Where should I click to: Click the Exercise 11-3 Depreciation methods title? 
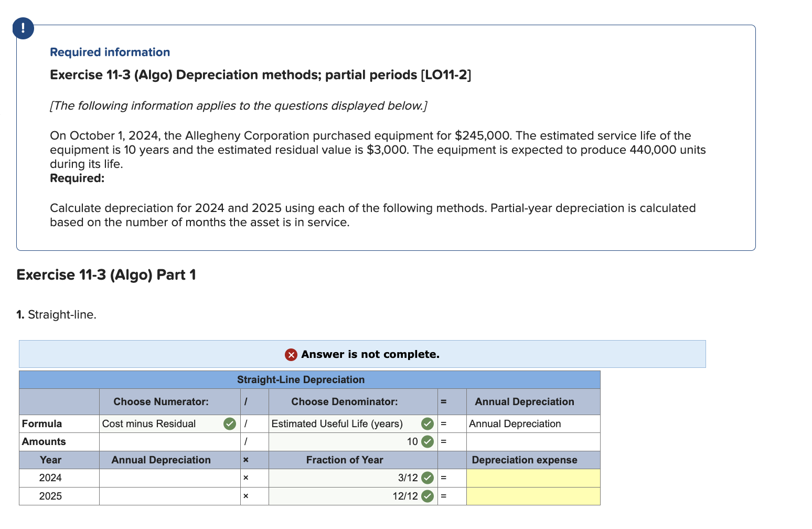click(x=260, y=75)
